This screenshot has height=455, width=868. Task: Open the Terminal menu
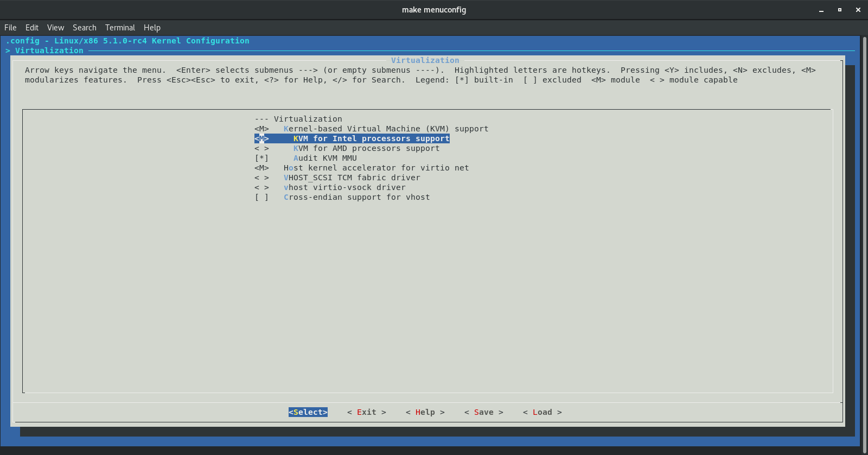pos(120,28)
